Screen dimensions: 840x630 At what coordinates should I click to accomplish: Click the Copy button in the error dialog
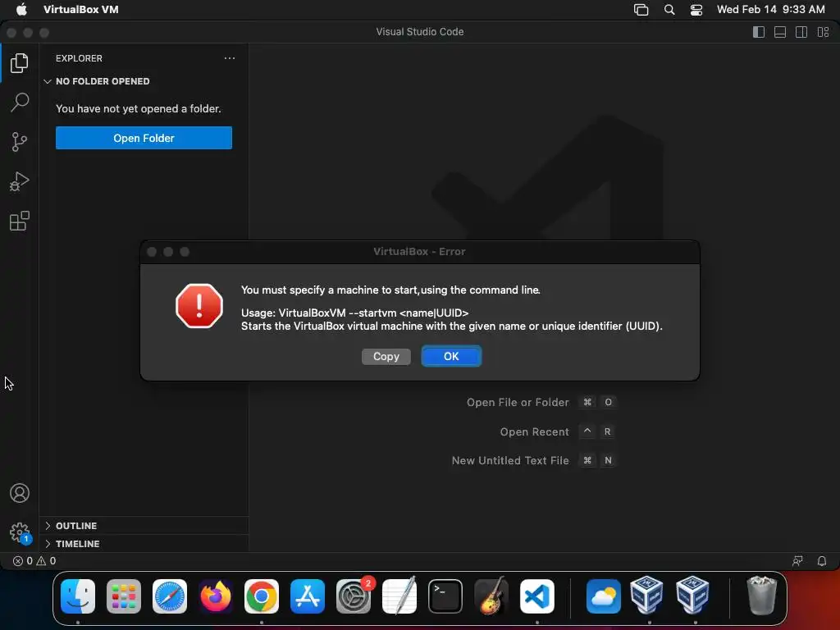386,356
